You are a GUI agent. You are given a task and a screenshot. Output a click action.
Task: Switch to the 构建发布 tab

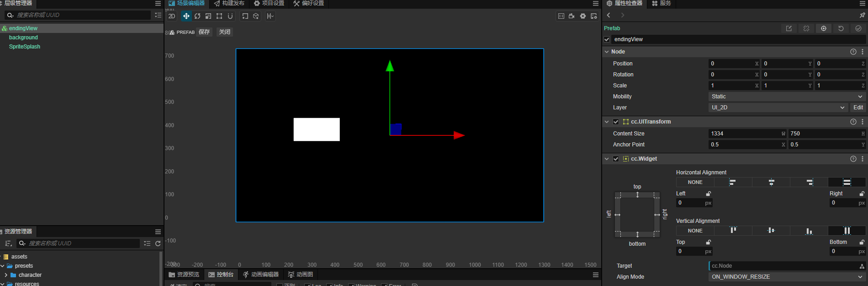229,4
